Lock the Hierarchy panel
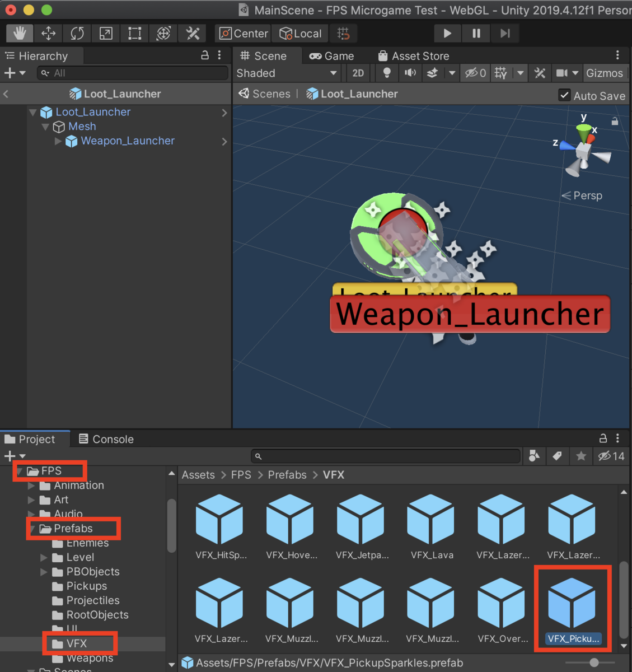This screenshot has height=672, width=632. (205, 55)
